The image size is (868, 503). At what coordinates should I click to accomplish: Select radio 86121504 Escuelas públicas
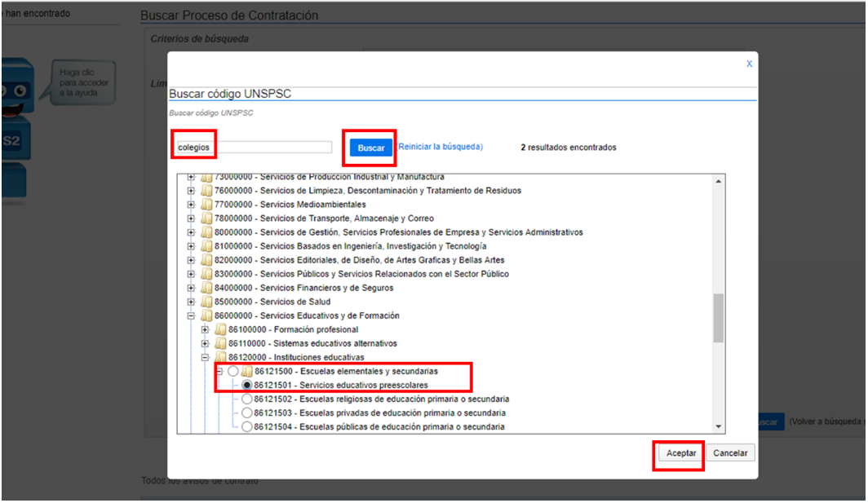(247, 426)
